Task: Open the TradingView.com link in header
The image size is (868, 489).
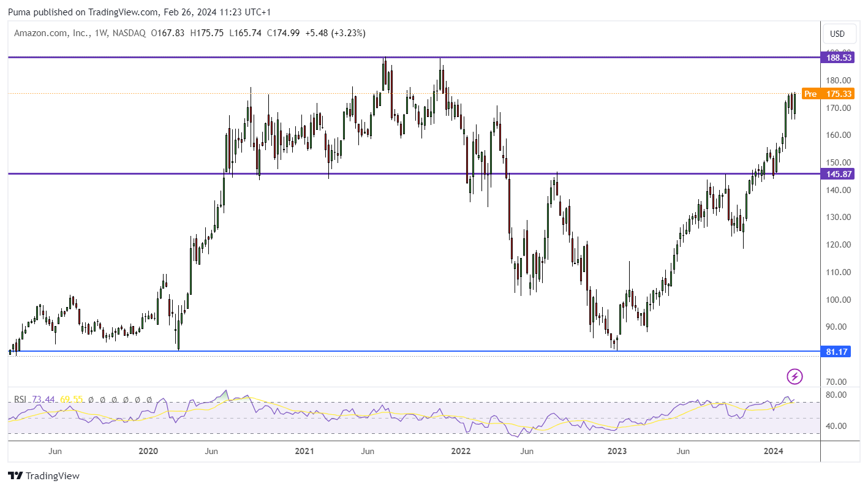Action: [121, 12]
